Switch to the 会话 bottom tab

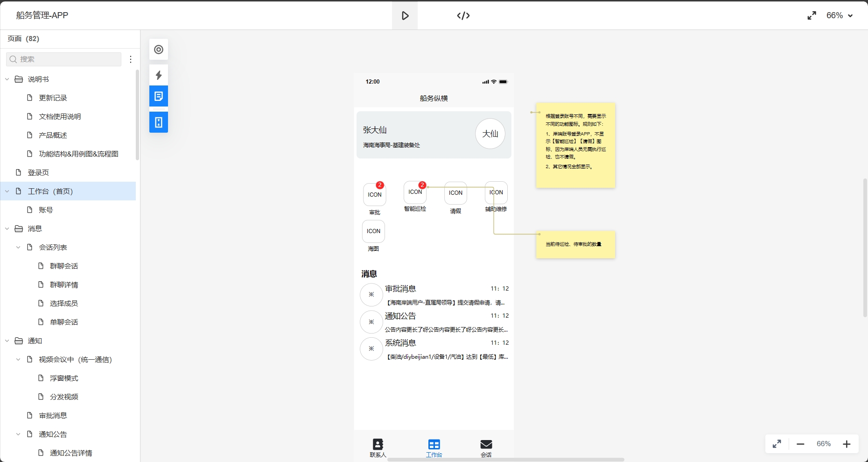coord(486,448)
